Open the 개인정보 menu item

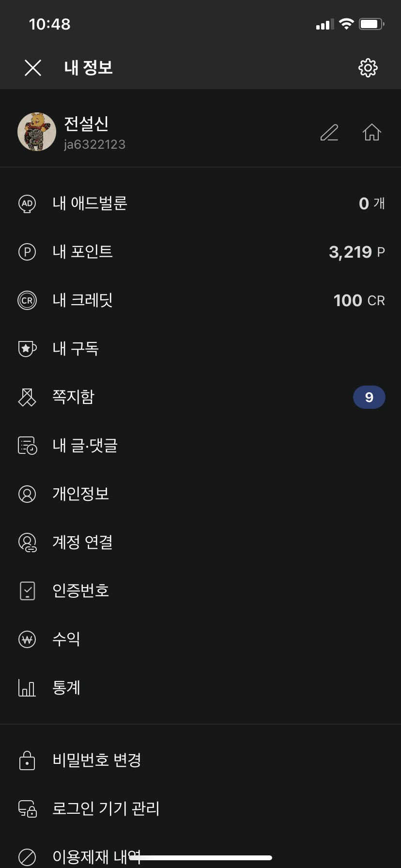point(81,494)
